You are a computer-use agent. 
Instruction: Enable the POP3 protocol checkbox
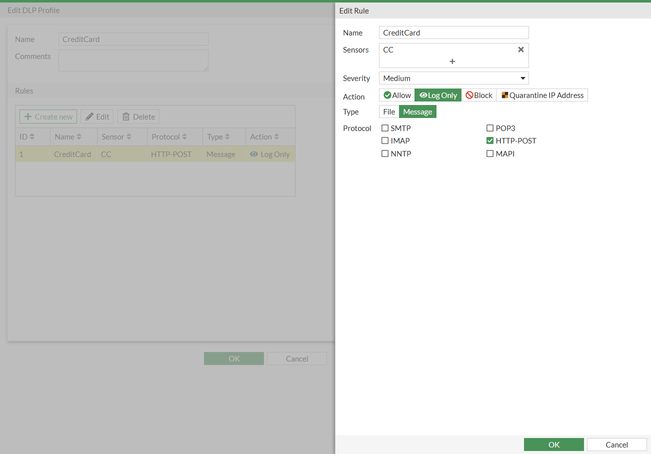(490, 128)
